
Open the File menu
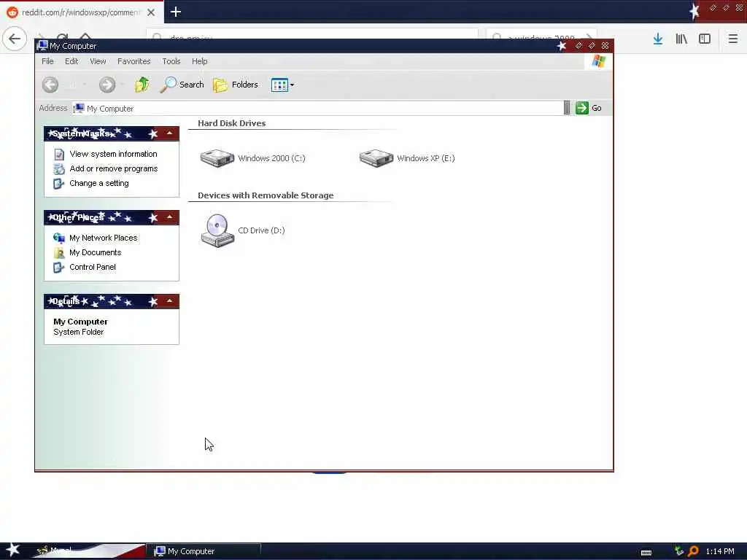point(47,61)
